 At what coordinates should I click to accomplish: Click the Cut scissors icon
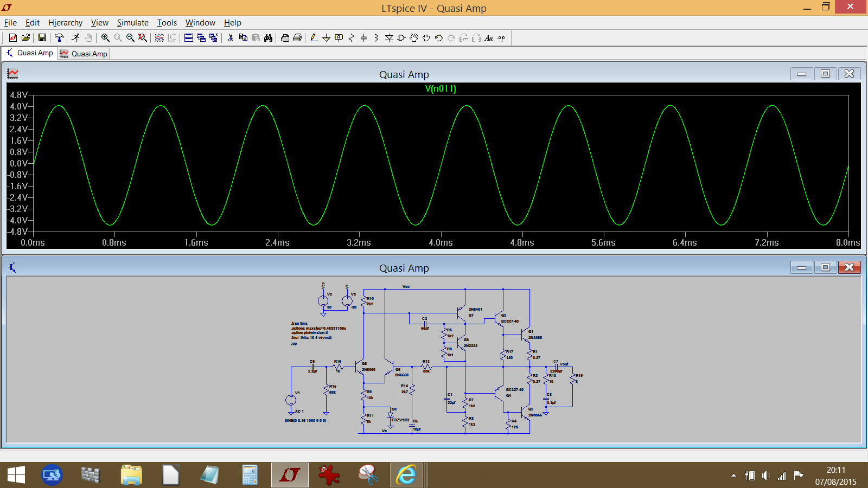(x=231, y=37)
